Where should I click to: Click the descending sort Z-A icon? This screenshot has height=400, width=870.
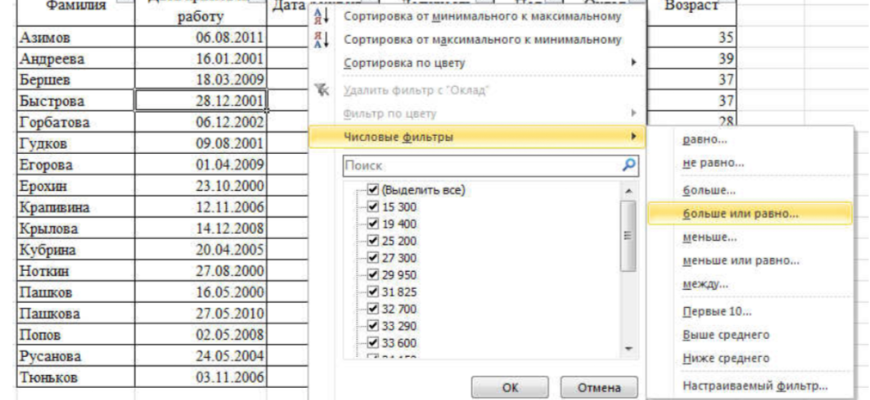point(321,39)
